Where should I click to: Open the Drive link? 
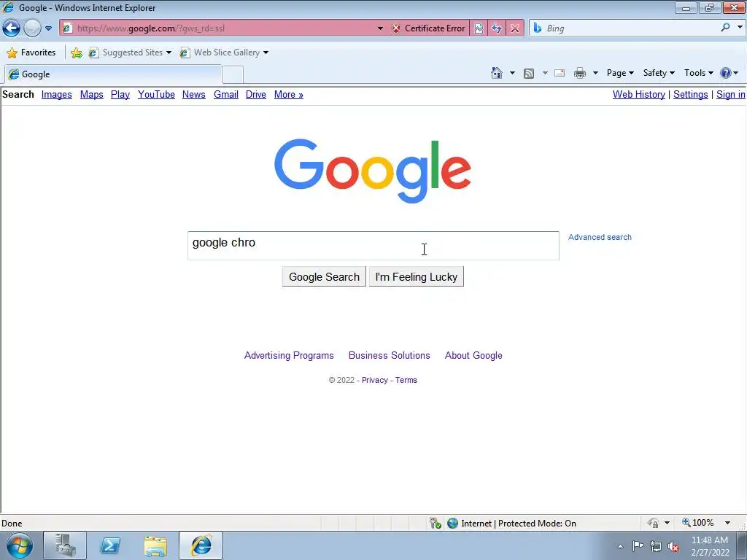pyautogui.click(x=256, y=94)
